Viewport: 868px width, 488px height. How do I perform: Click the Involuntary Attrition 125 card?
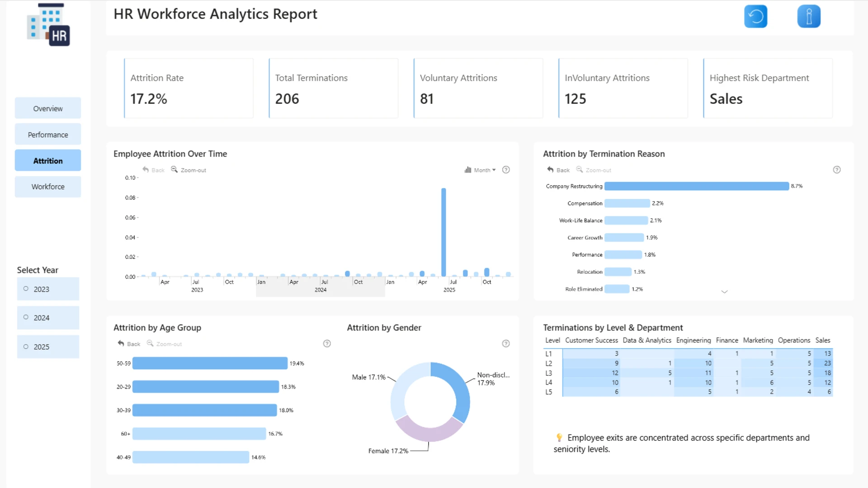(623, 88)
